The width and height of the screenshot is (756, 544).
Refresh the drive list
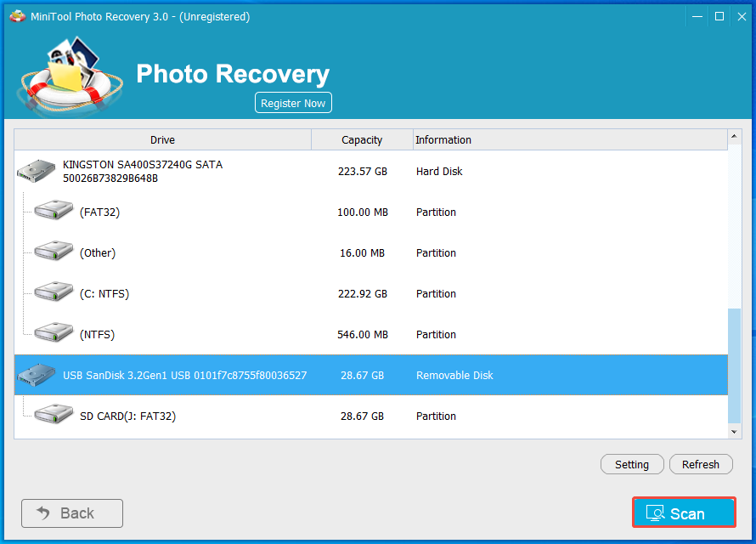(701, 464)
